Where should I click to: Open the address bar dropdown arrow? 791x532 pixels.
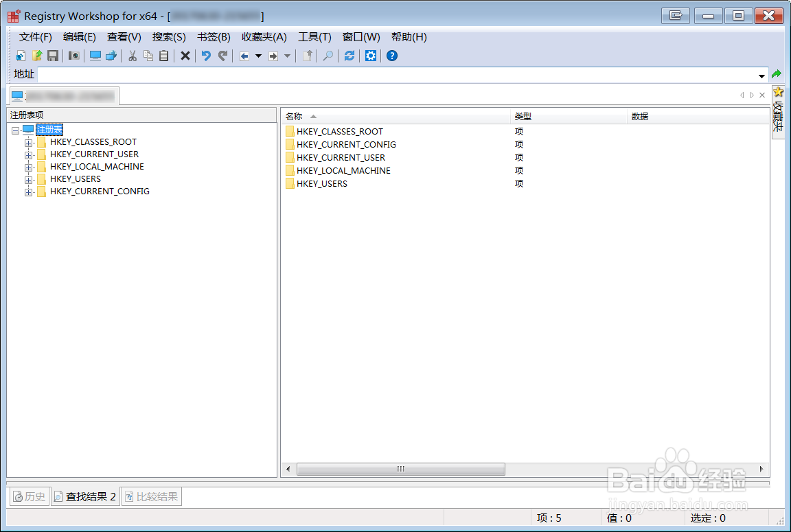tap(761, 76)
